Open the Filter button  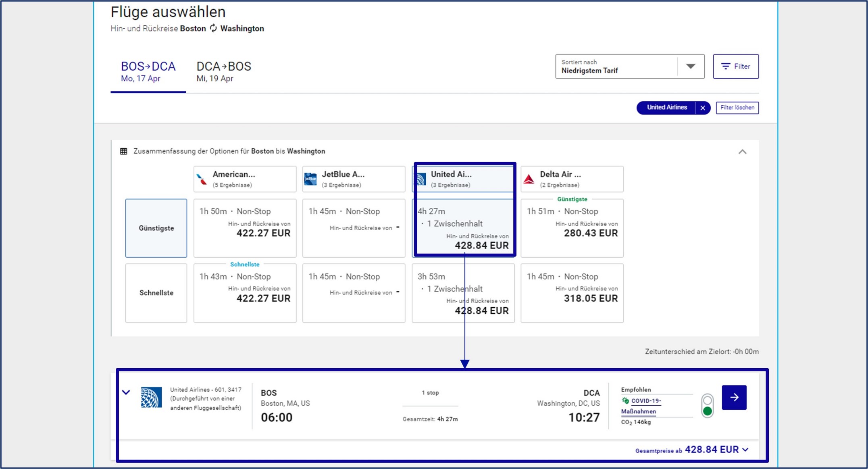735,67
